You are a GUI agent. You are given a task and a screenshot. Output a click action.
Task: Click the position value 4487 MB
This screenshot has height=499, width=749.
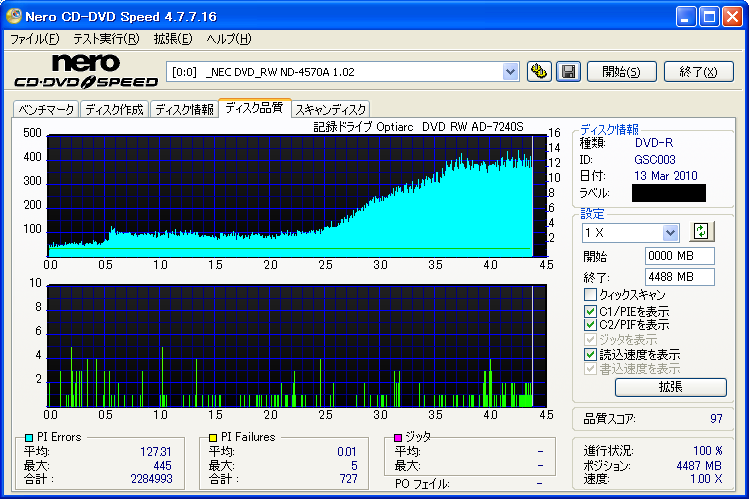point(699,466)
